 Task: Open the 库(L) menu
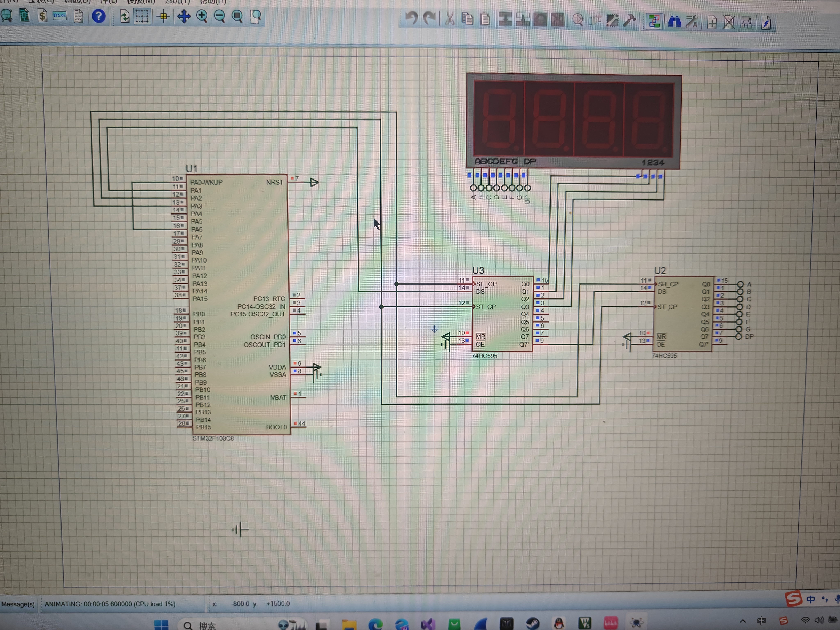point(109,2)
